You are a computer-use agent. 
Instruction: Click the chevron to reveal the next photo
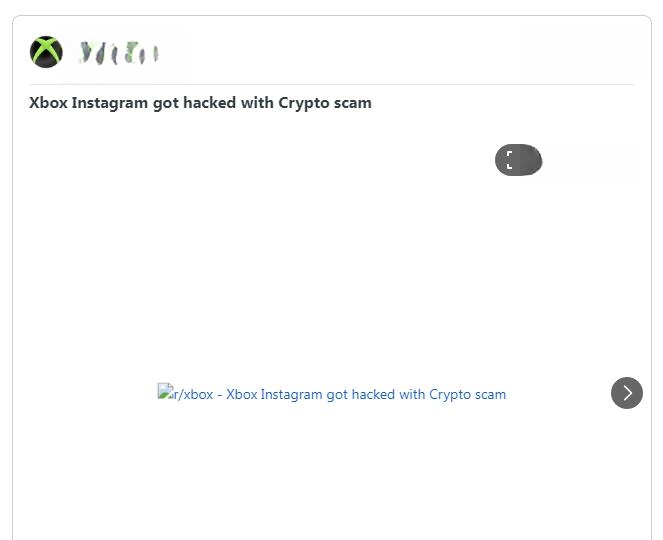pyautogui.click(x=627, y=393)
